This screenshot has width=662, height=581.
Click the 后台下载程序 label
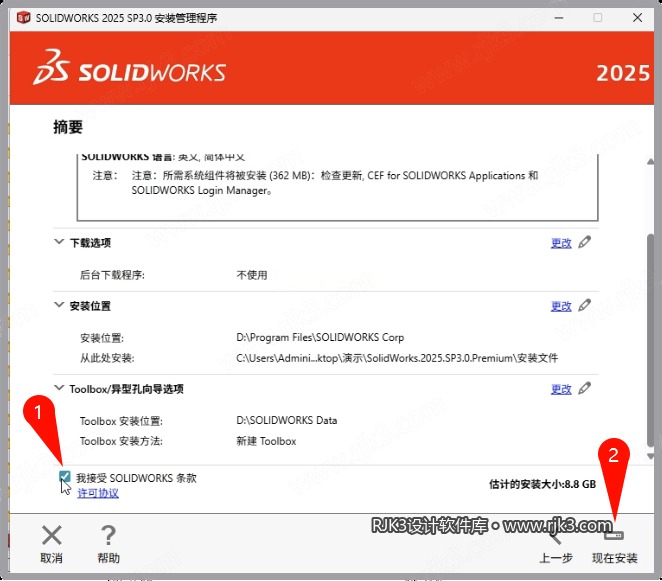click(x=112, y=275)
